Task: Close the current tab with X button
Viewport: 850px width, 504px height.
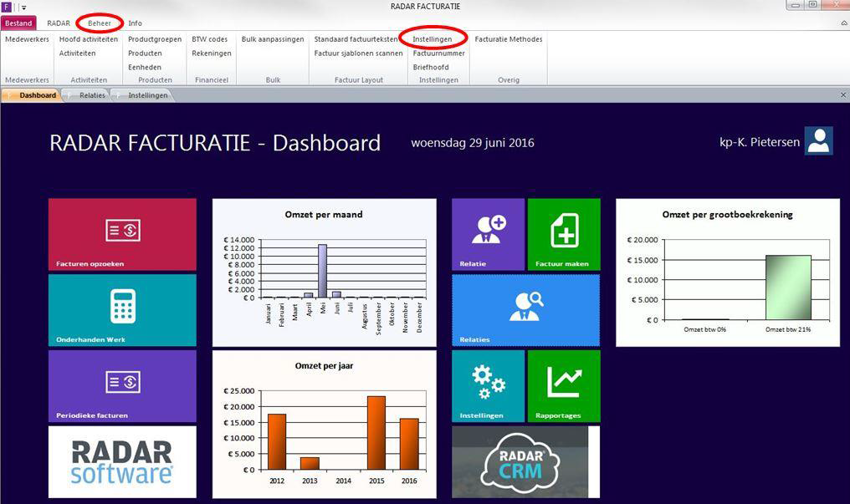Action: [x=843, y=94]
